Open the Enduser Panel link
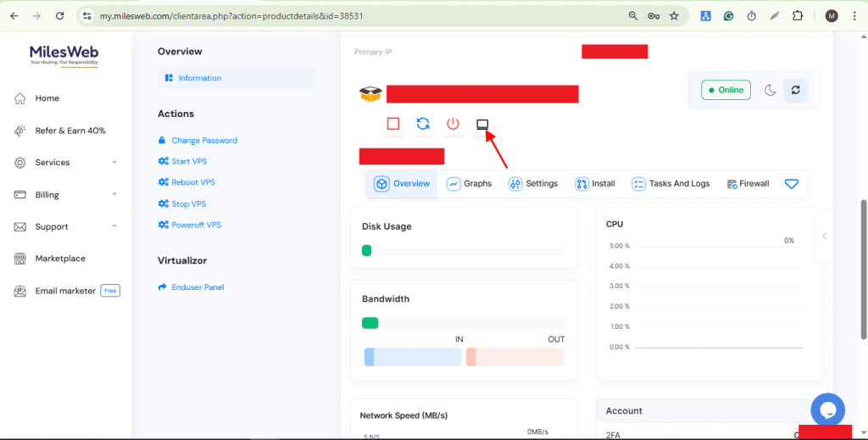 coord(198,287)
